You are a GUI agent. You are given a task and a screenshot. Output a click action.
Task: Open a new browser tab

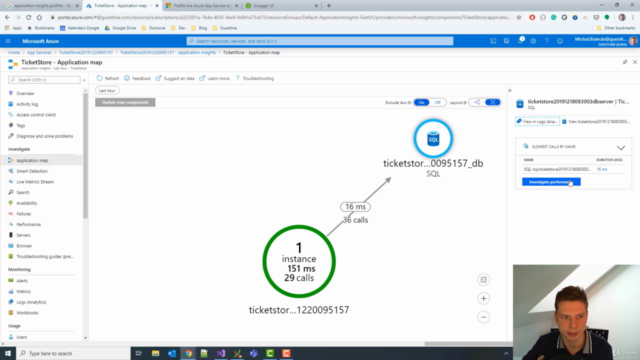tap(329, 6)
